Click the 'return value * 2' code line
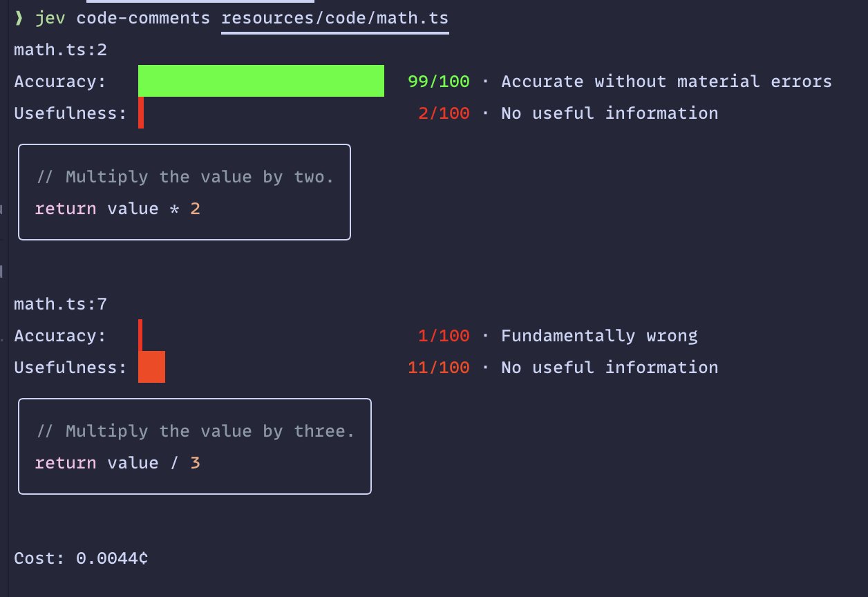Viewport: 868px width, 597px height. coord(117,209)
